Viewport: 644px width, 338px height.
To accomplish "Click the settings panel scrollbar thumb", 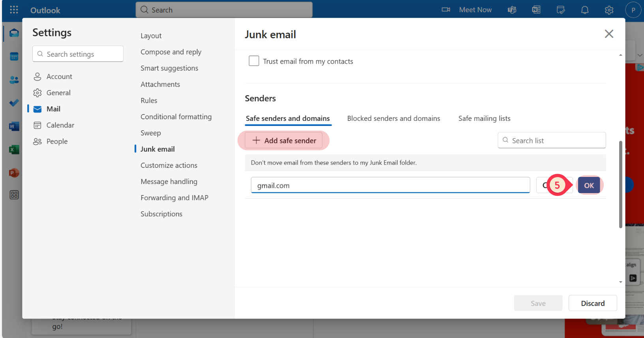I will coord(620,184).
